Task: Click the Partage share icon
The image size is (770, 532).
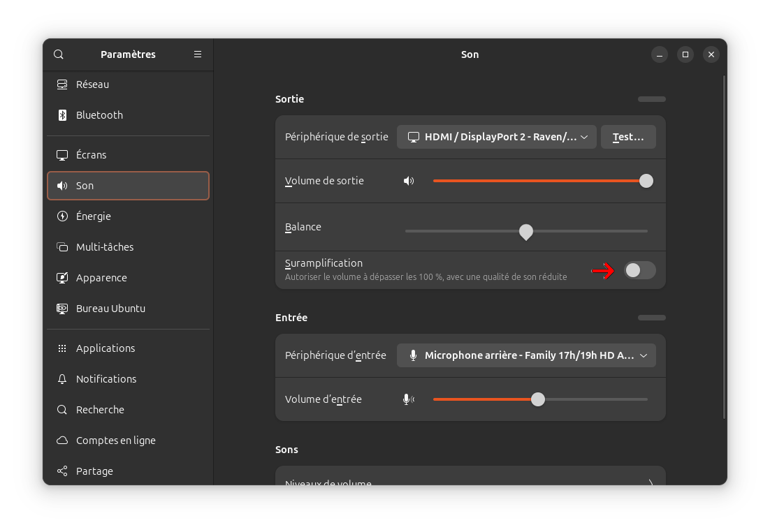Action: [x=62, y=471]
